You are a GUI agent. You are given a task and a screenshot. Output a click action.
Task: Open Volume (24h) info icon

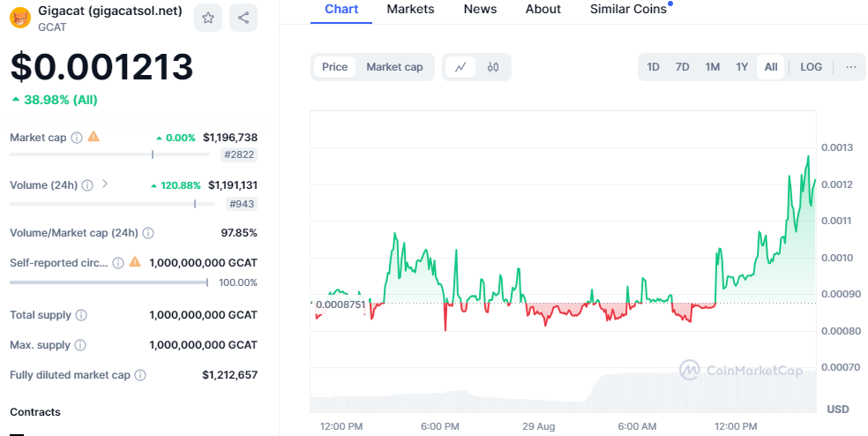click(87, 185)
